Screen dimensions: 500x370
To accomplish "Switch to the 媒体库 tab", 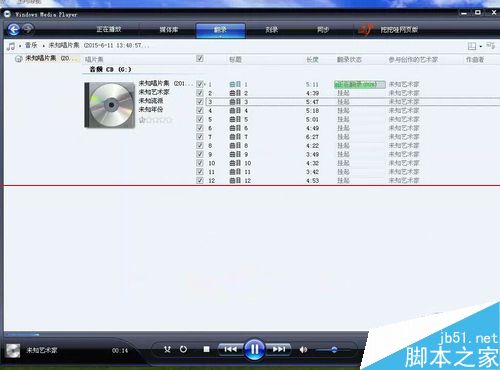I will tap(169, 30).
